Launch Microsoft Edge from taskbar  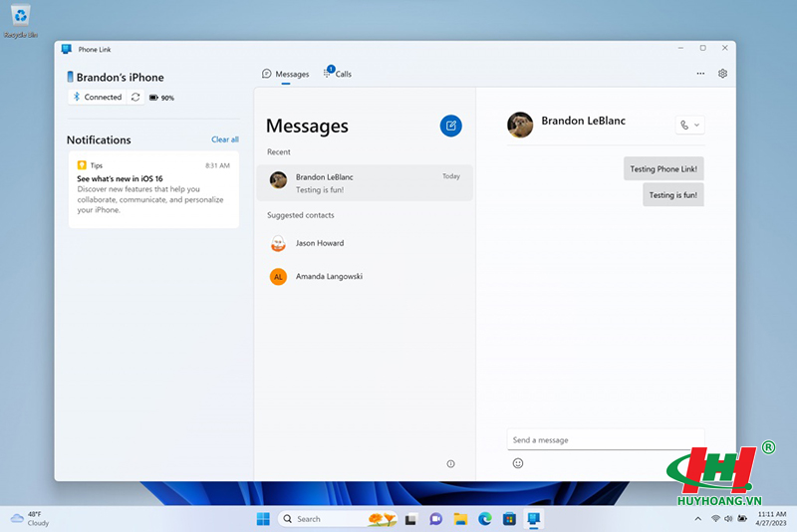[x=485, y=519]
